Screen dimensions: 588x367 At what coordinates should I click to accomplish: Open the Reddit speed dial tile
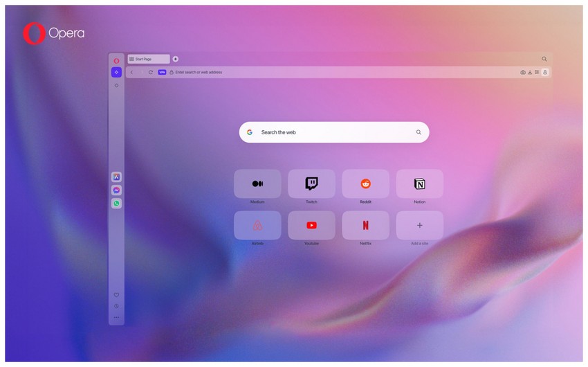366,184
